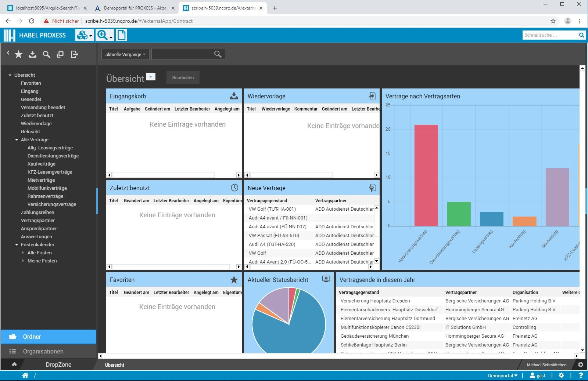Switch to the Organisationen tab

click(49, 351)
